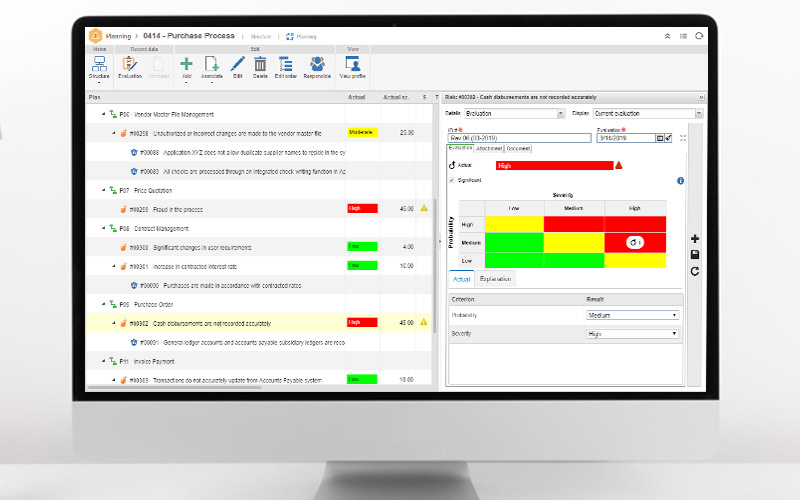Open the Edit order tool

(x=285, y=65)
